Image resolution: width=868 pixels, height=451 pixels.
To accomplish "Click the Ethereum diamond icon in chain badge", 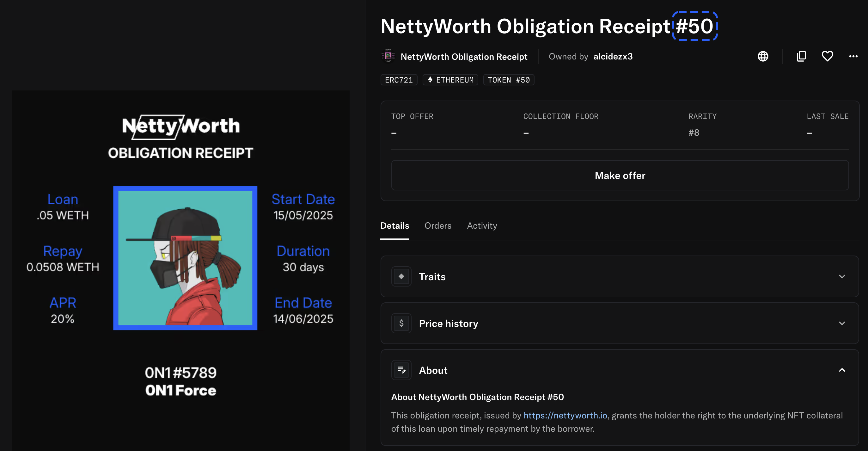I will pyautogui.click(x=430, y=80).
